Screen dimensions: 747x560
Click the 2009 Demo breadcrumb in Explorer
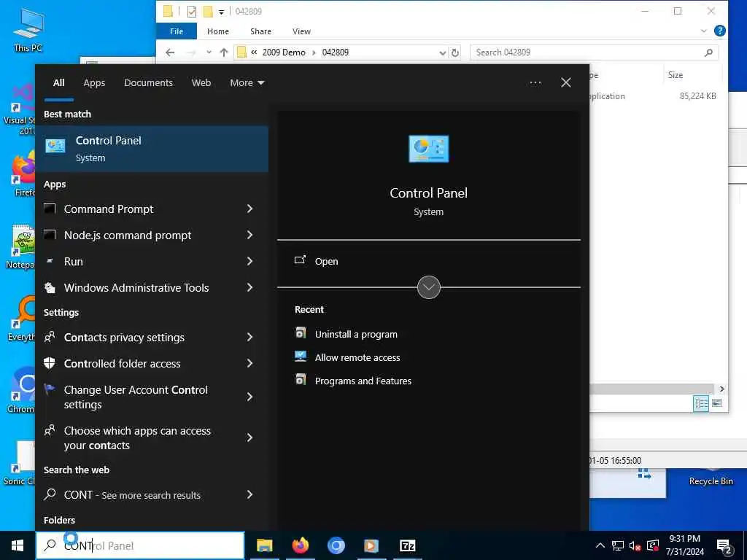pos(284,52)
